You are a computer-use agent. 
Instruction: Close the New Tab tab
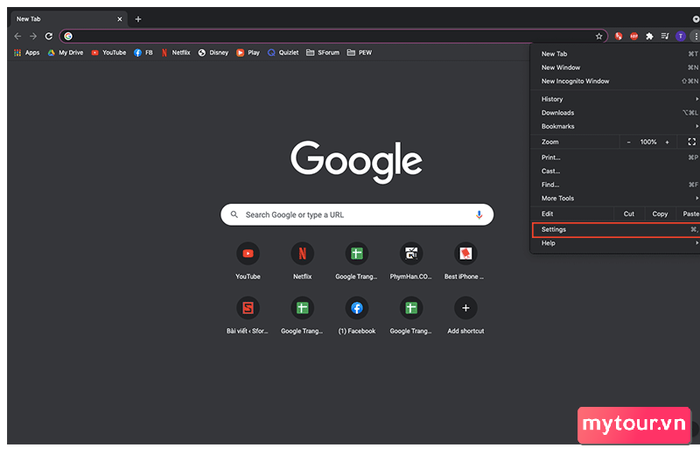tap(120, 19)
